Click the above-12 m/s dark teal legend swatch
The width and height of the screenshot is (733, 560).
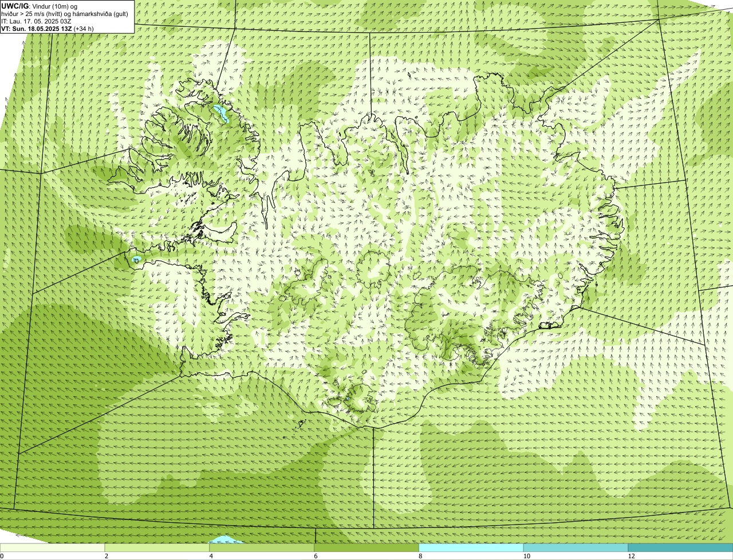[680, 547]
